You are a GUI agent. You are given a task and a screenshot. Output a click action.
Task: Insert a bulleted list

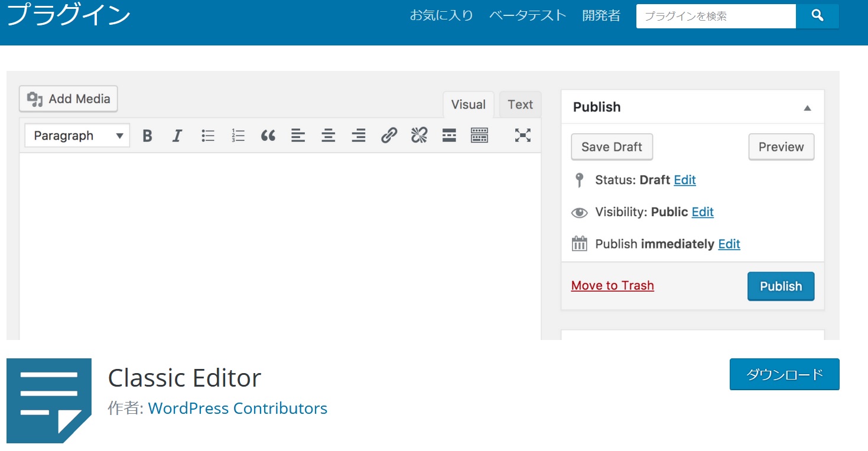[x=208, y=135]
